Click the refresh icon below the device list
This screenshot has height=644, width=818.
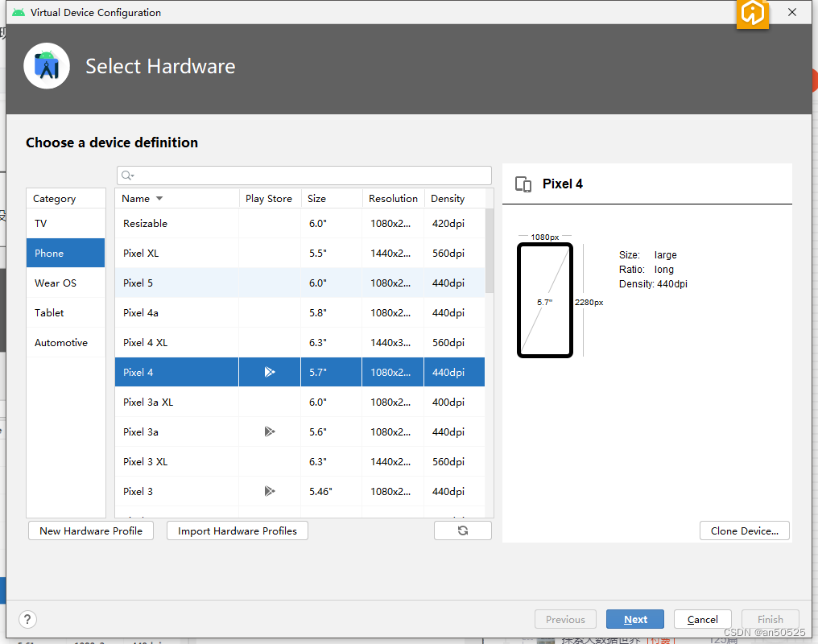pyautogui.click(x=463, y=530)
